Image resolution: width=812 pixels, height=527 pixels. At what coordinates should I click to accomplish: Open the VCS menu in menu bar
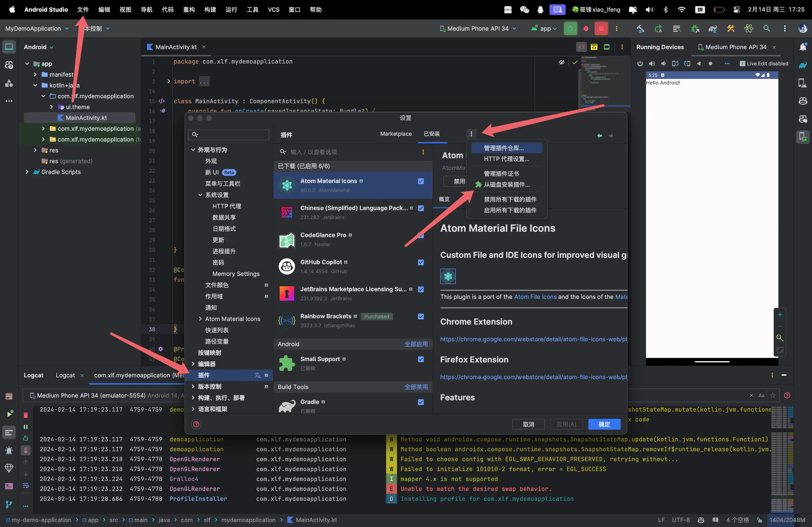(x=273, y=9)
